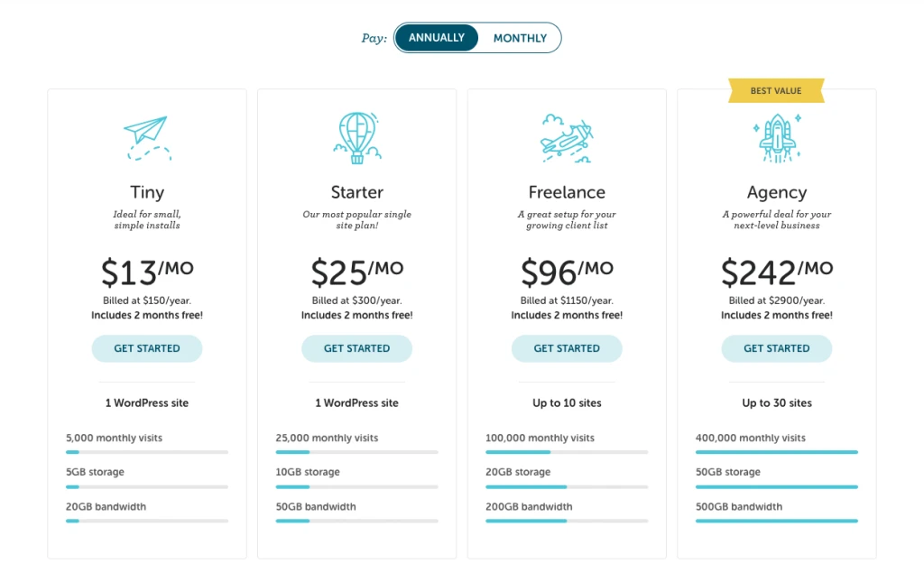Switch billing to Monthly
The height and width of the screenshot is (582, 924).
click(x=520, y=38)
